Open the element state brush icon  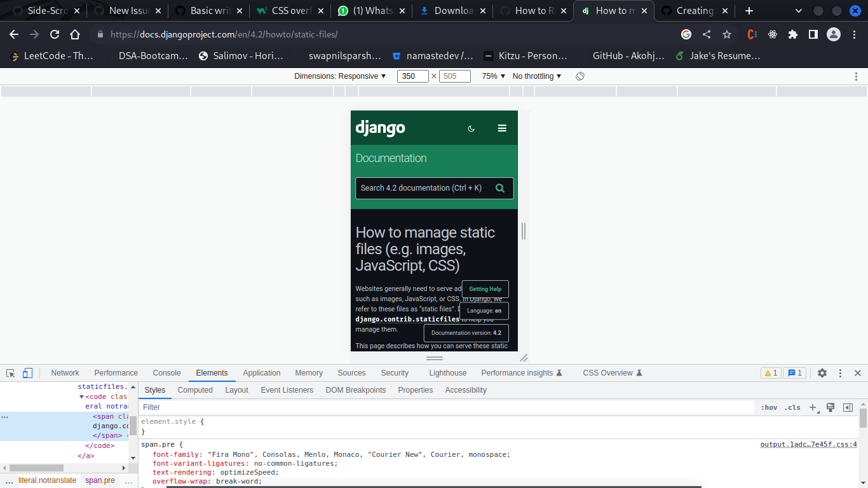(831, 407)
